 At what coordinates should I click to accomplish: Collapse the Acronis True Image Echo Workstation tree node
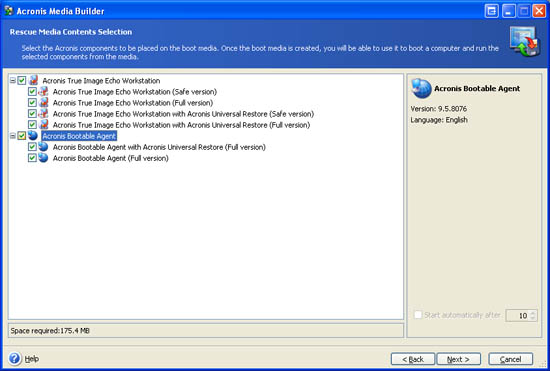click(13, 80)
